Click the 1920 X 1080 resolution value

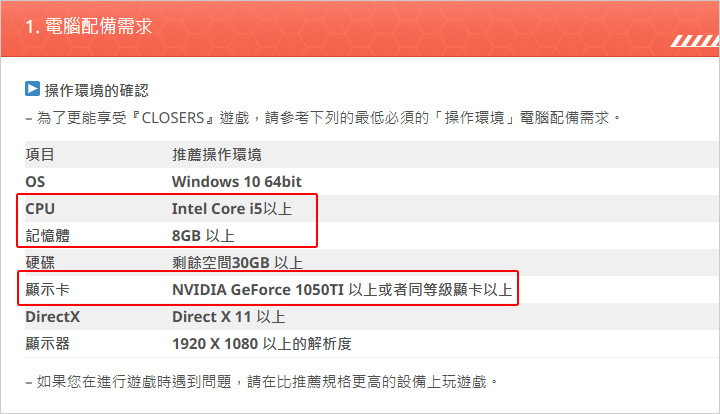coord(215,344)
